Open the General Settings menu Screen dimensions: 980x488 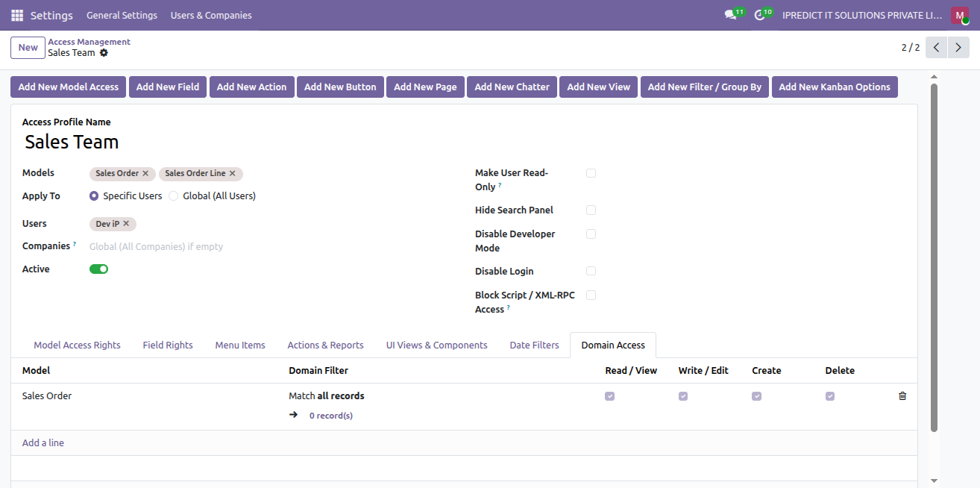click(122, 16)
